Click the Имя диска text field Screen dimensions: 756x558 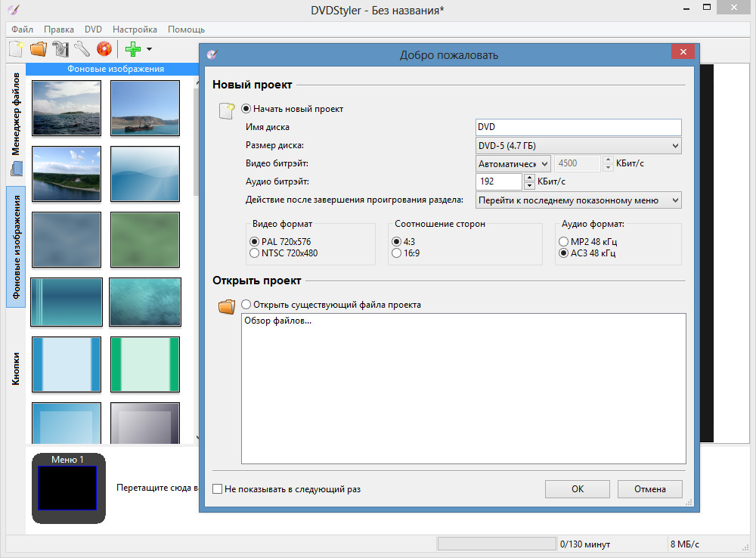578,128
